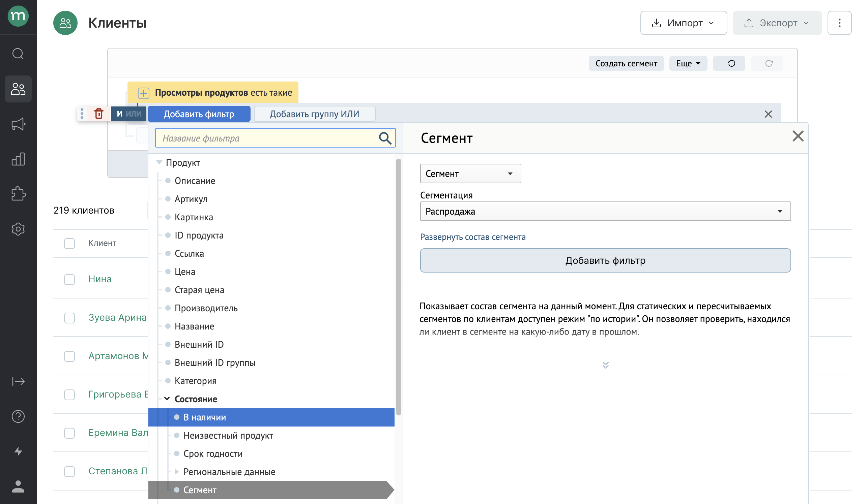Check the checkbox for Зуева Арина
The image size is (868, 504).
[x=69, y=318]
